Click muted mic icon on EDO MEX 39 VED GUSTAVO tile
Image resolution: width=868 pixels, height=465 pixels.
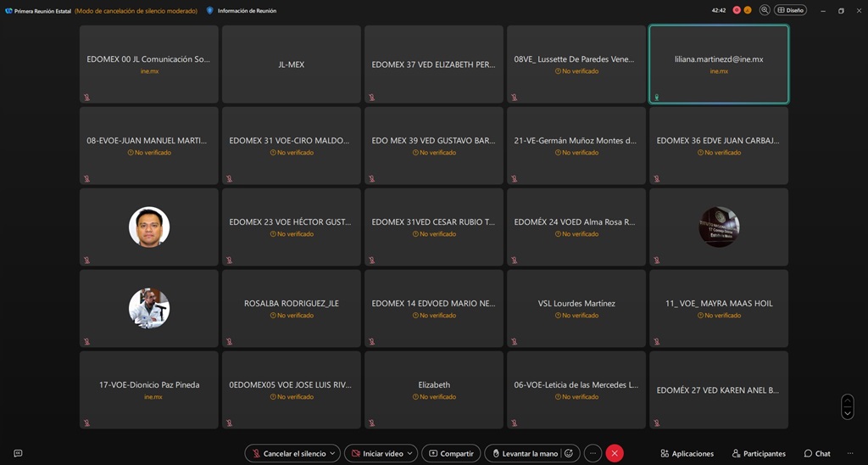coord(371,178)
